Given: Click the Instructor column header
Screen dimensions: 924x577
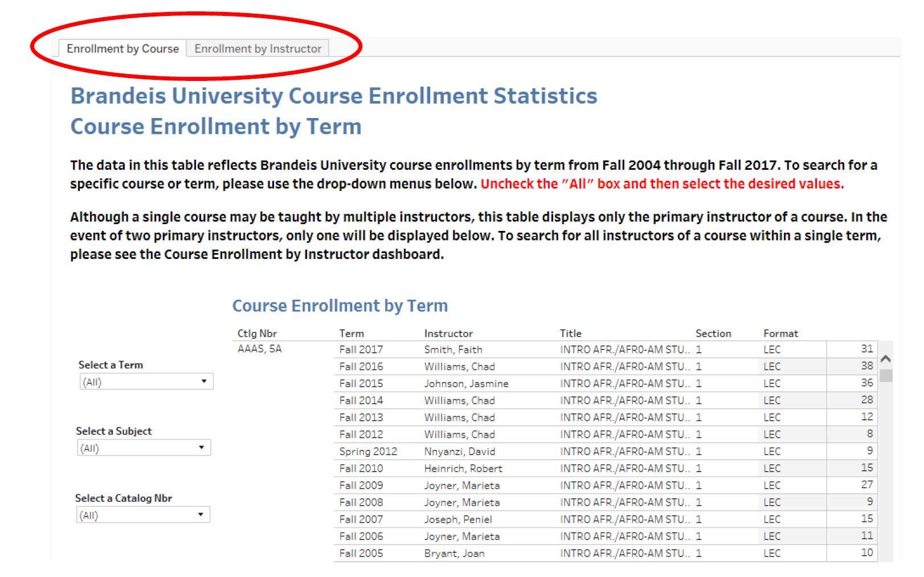Looking at the screenshot, I should 448,333.
